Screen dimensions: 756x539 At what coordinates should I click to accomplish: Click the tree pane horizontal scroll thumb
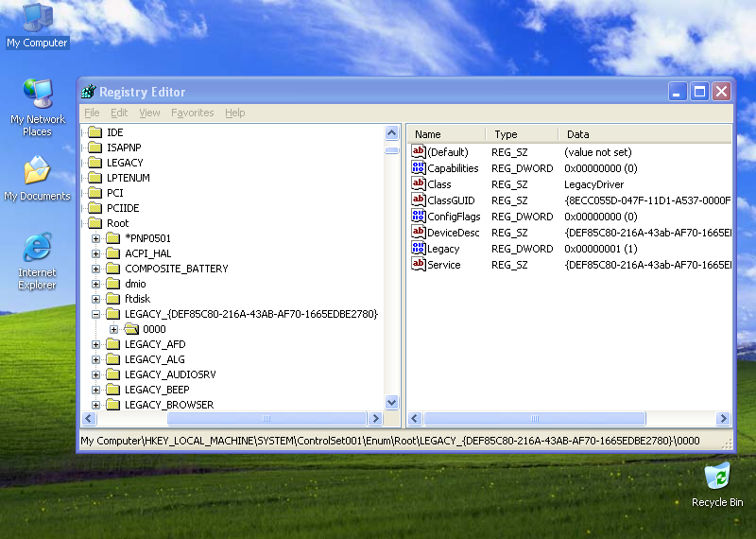266,418
